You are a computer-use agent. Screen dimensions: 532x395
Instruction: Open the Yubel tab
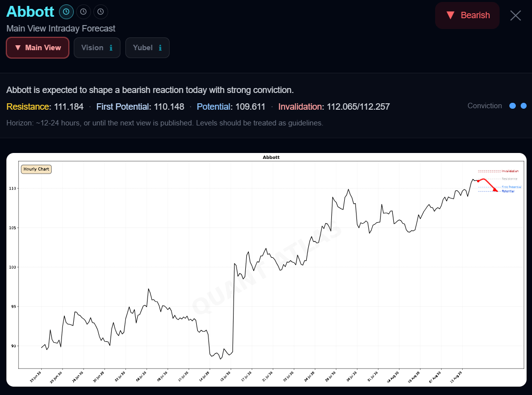[x=147, y=48]
